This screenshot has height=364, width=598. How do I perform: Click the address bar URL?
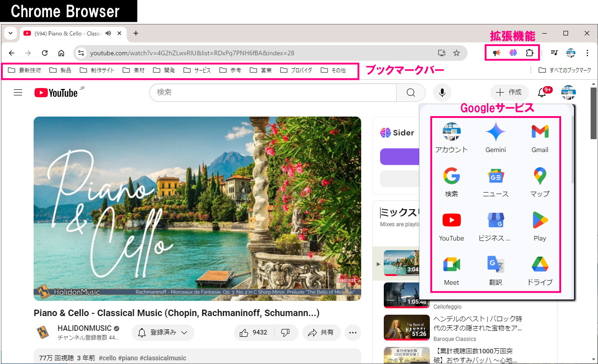pos(192,53)
